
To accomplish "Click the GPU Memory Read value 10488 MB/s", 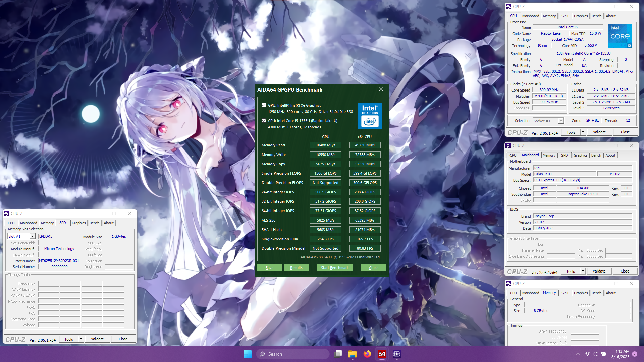I will click(325, 145).
